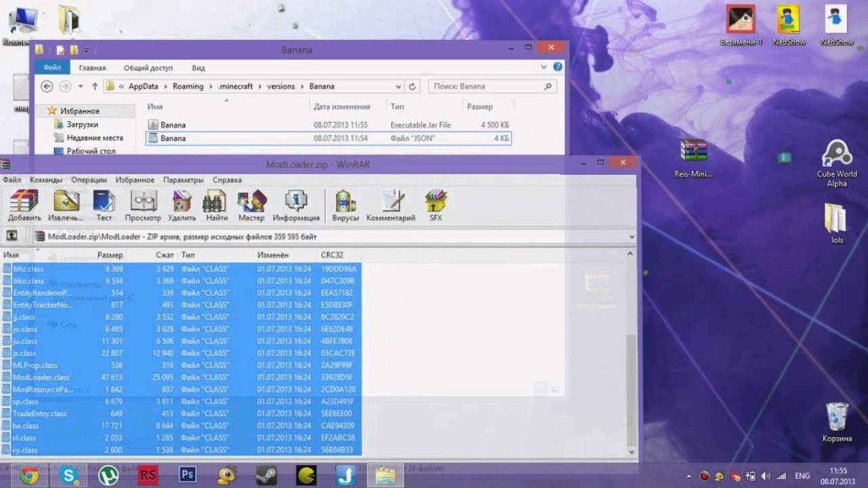
Task: Open Skype from the taskbar
Action: tap(68, 476)
